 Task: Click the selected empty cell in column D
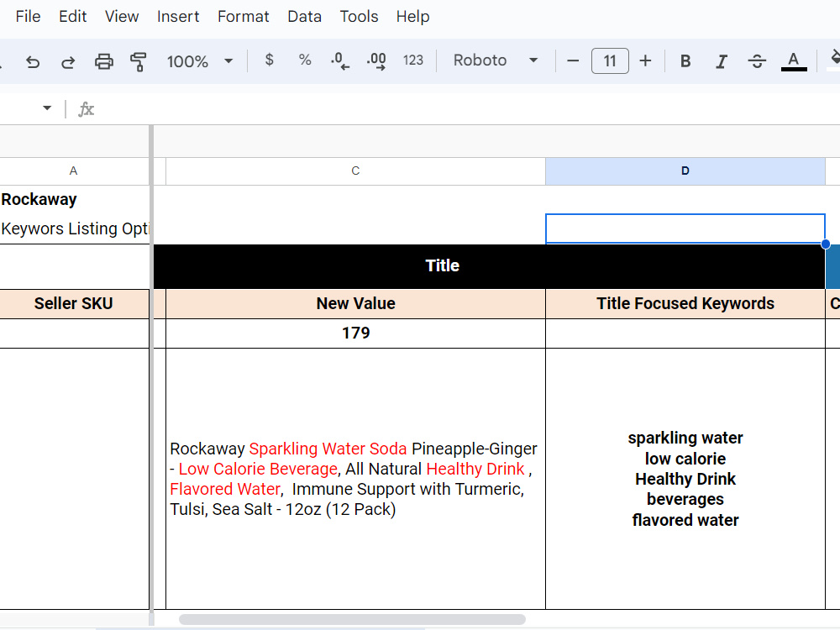coord(685,228)
